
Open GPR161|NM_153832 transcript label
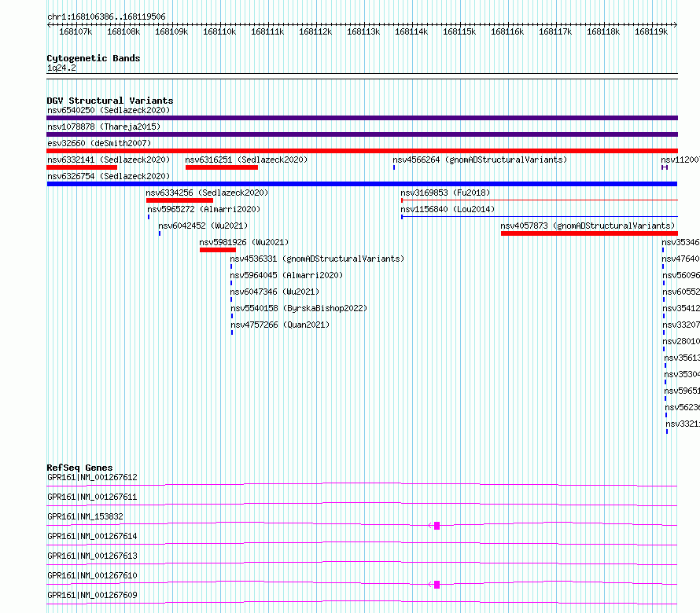click(x=85, y=516)
